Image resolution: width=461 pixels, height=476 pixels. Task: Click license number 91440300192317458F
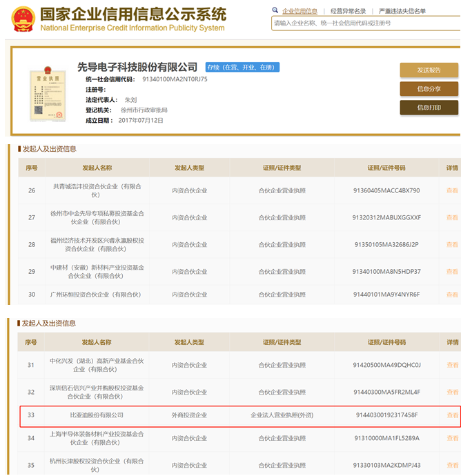click(386, 415)
